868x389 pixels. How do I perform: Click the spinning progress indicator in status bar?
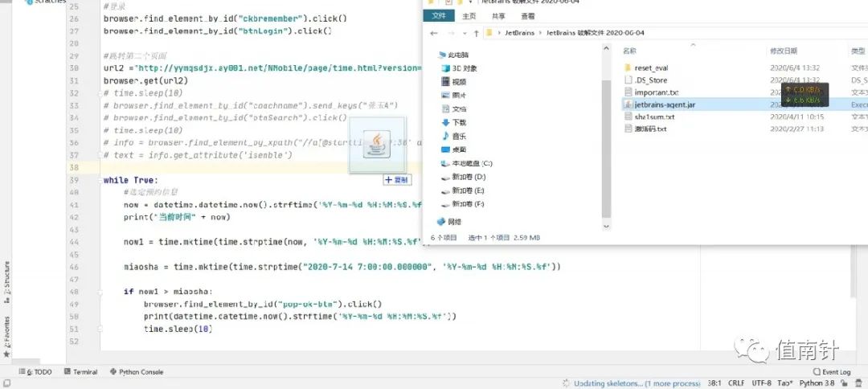(x=566, y=383)
